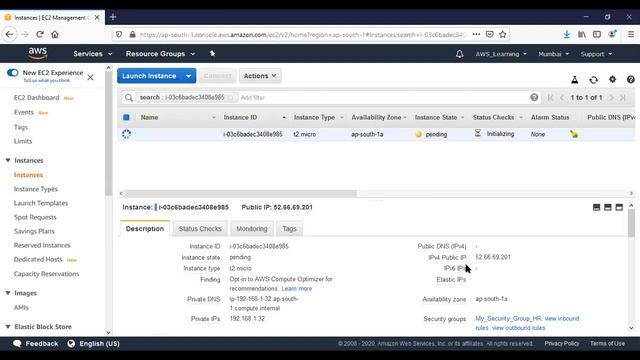
Task: Set the details pane to full layout
Action: click(619, 207)
